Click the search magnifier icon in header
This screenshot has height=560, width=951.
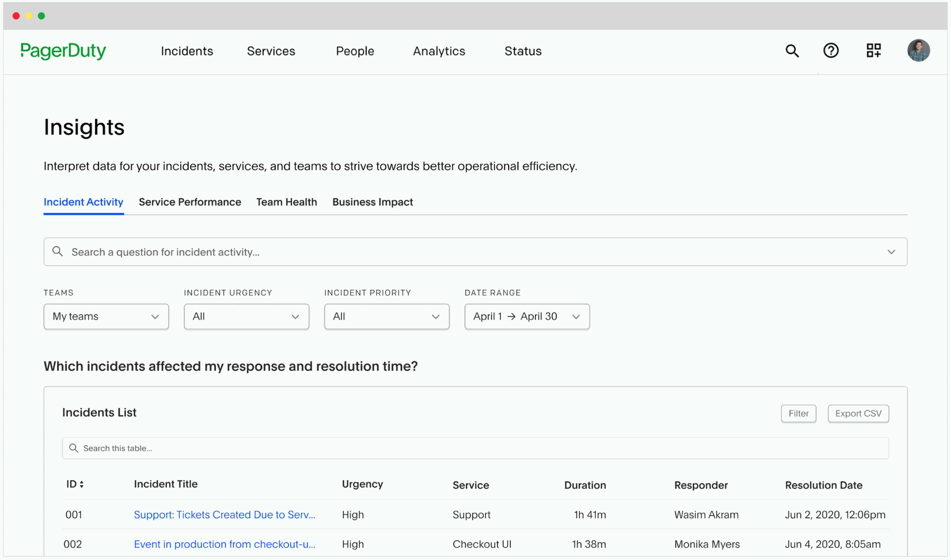click(792, 51)
